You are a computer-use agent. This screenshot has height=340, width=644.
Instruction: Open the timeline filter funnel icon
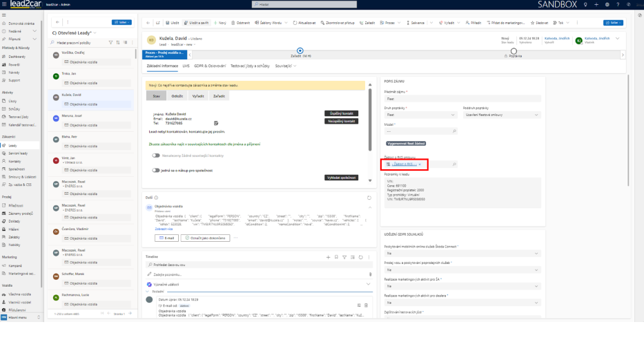tap(344, 256)
